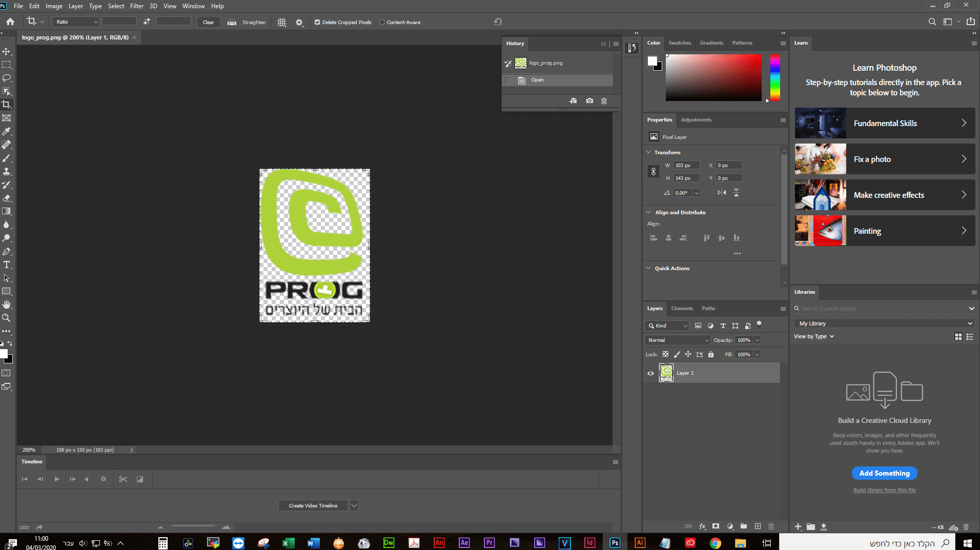Adjust the hue spectrum slider
This screenshot has height=550, width=980.
(775, 78)
